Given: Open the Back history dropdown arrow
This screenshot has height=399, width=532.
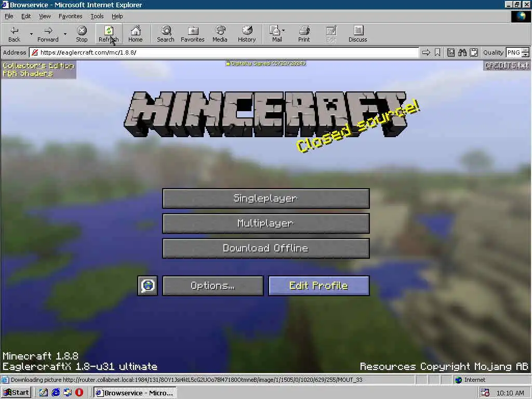Looking at the screenshot, I should [31, 34].
